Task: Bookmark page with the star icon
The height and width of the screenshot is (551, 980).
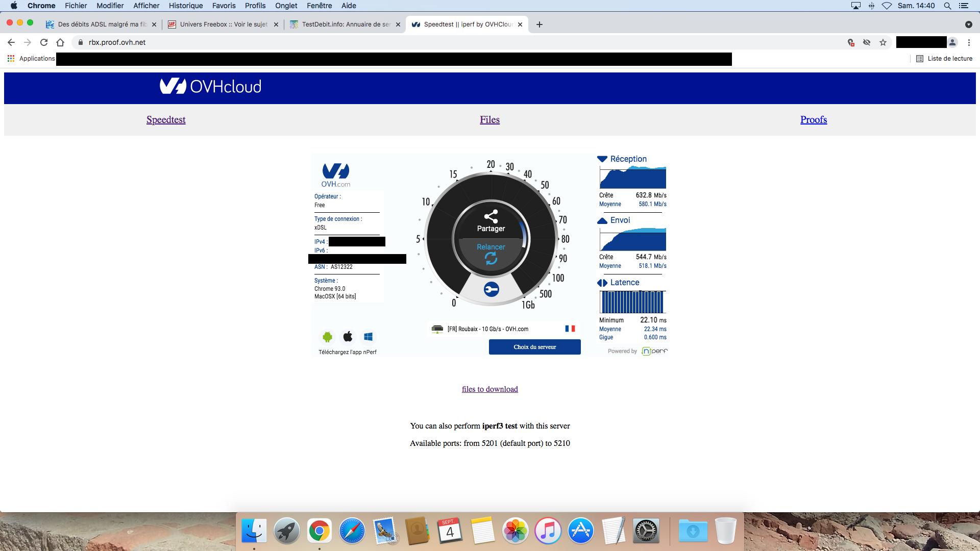Action: pos(883,42)
